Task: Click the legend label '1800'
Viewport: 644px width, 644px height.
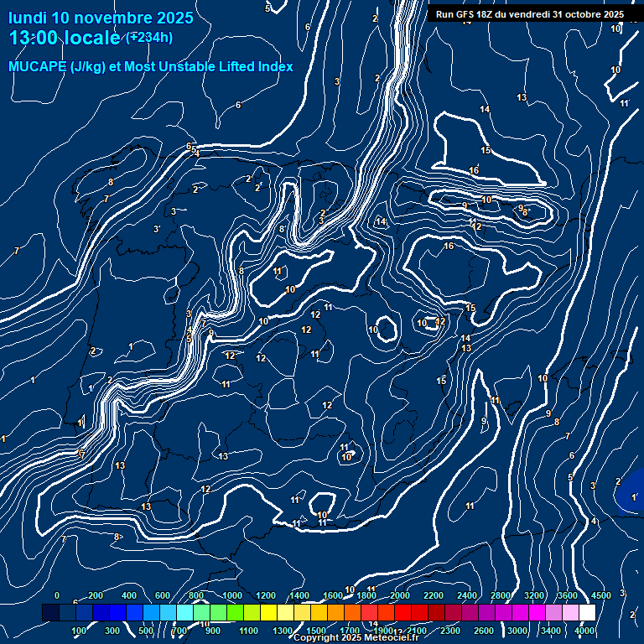Action: 366,595
